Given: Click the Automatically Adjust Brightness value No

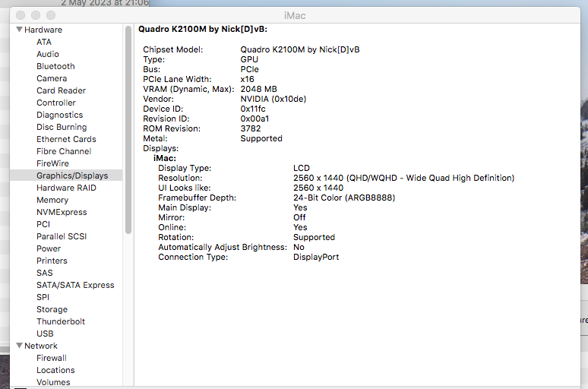Looking at the screenshot, I should [x=299, y=247].
